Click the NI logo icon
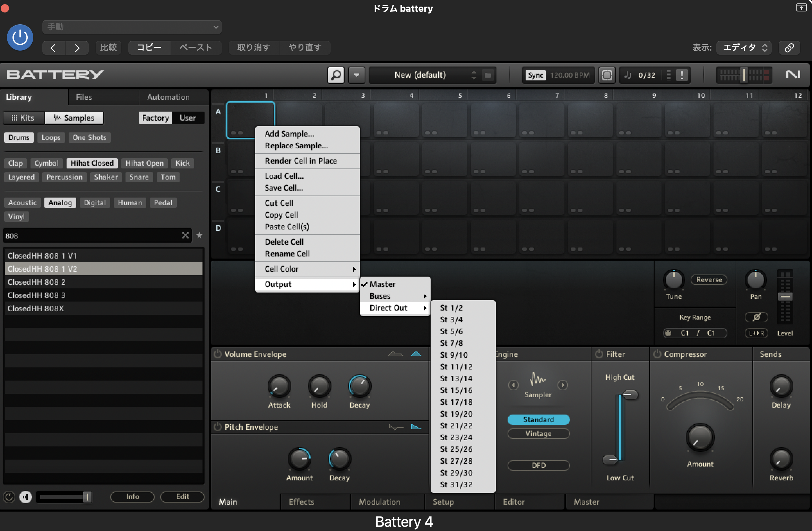 click(x=793, y=75)
